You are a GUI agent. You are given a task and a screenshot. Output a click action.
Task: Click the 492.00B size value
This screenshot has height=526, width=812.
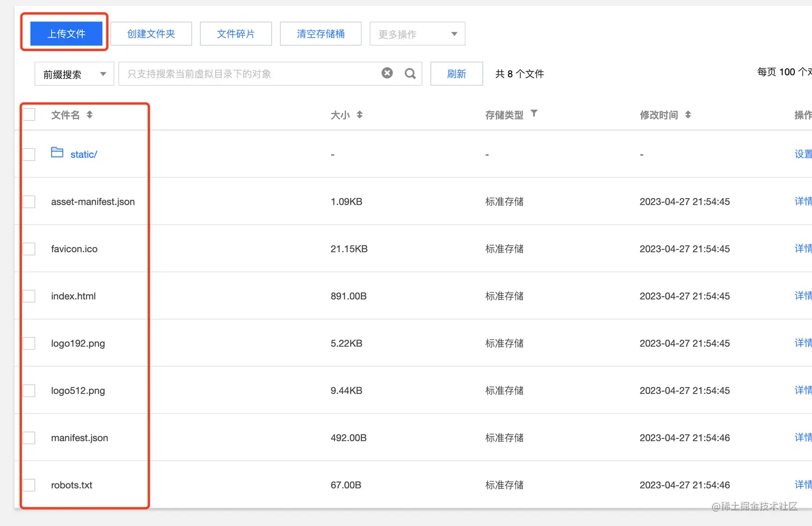tap(349, 438)
